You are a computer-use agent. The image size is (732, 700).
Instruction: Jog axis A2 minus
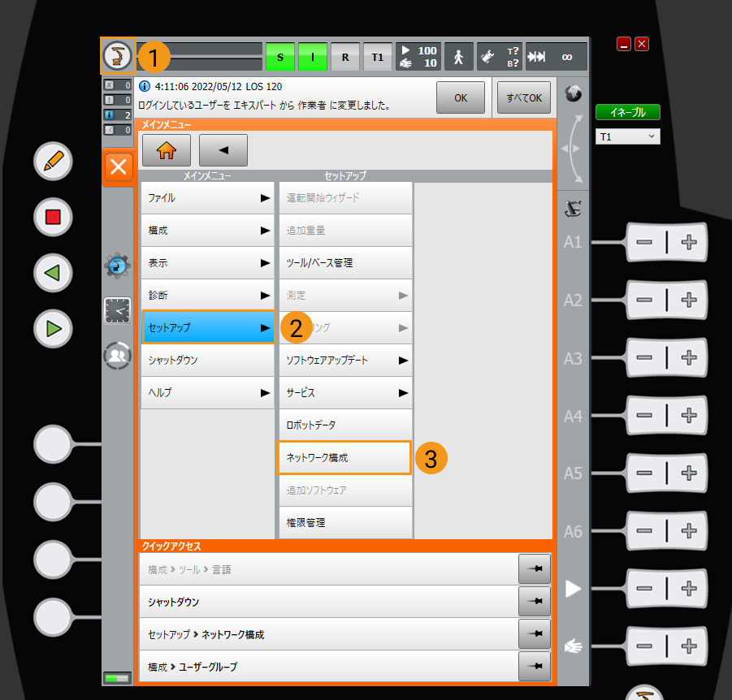pyautogui.click(x=644, y=300)
